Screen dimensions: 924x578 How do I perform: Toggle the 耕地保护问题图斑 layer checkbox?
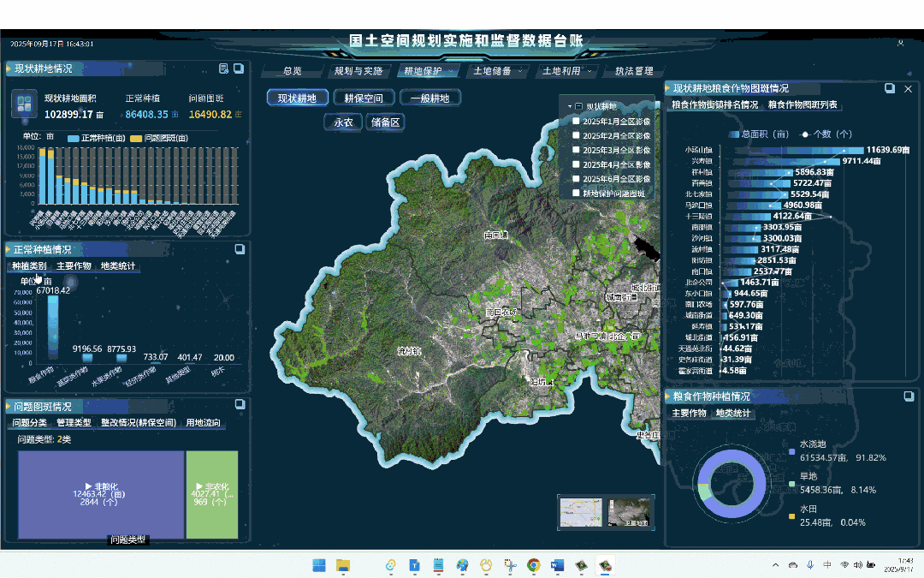click(577, 194)
